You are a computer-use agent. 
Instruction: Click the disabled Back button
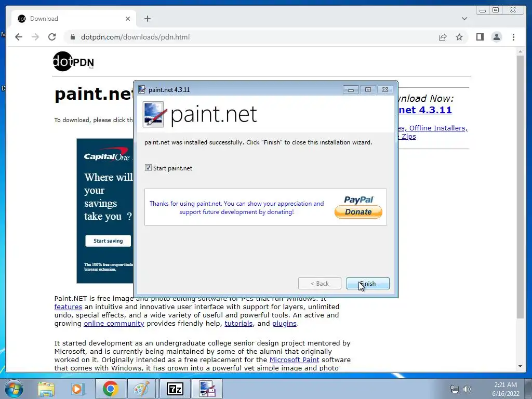point(320,284)
